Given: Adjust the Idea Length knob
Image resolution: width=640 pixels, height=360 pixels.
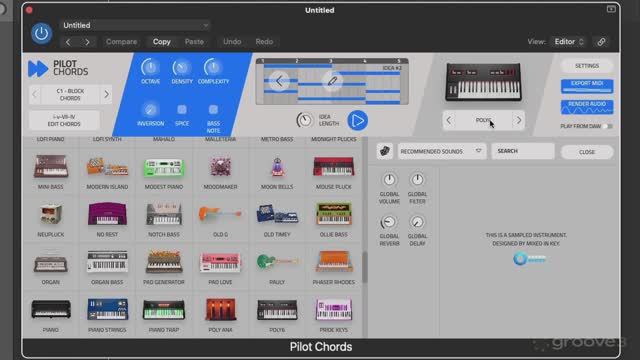Looking at the screenshot, I should (304, 120).
